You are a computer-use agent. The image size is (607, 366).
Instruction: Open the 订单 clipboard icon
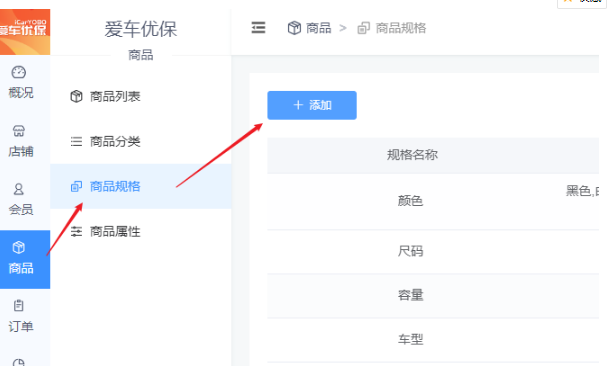coord(19,306)
